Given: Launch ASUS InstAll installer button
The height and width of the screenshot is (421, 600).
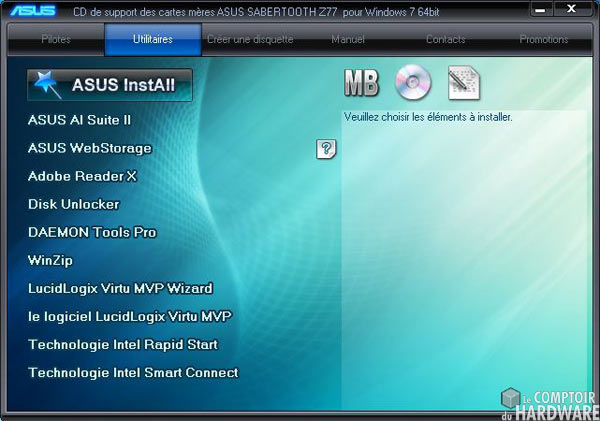Looking at the screenshot, I should pyautogui.click(x=110, y=85).
